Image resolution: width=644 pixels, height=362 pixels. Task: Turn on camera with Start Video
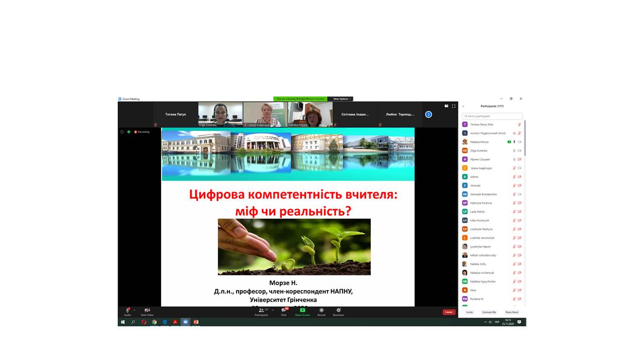click(x=147, y=311)
